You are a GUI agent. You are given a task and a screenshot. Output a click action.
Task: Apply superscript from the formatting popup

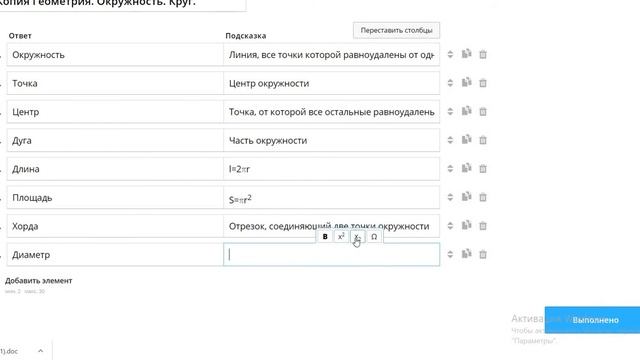(x=341, y=237)
